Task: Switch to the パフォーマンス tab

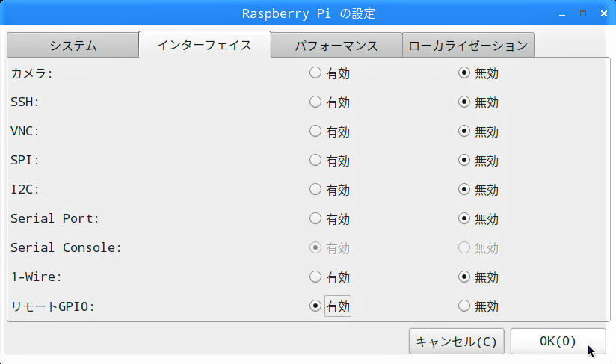Action: coord(336,46)
